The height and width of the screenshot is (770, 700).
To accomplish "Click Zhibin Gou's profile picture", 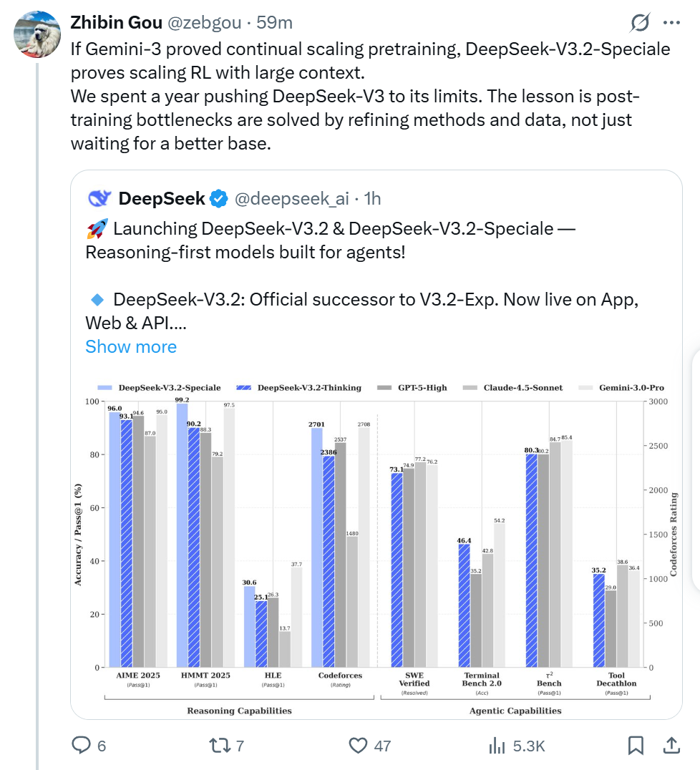I will point(37,34).
